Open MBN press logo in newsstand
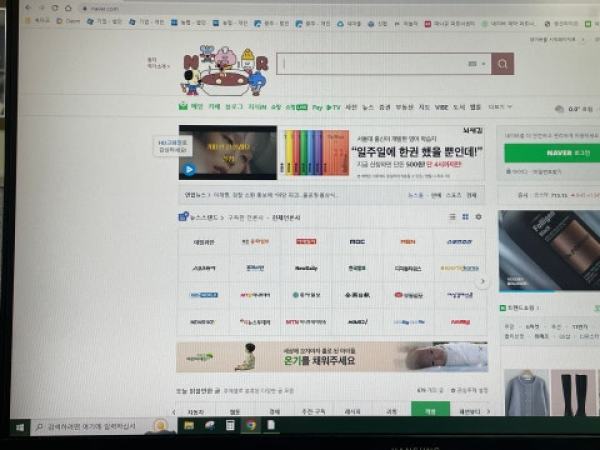This screenshot has width=600, height=450. (x=408, y=242)
